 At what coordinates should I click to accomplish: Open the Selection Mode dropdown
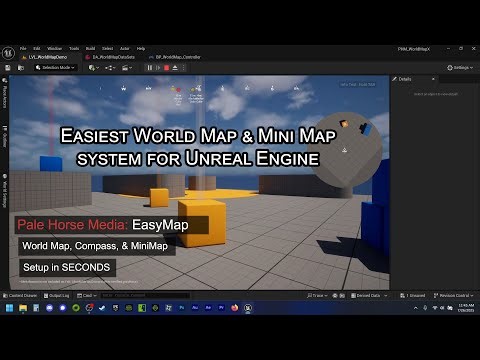click(x=56, y=68)
